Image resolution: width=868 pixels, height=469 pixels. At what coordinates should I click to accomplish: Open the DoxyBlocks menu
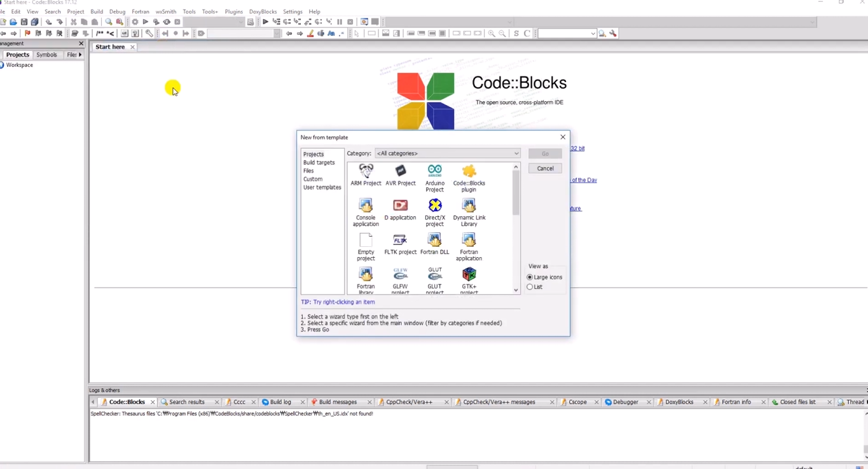(x=263, y=11)
